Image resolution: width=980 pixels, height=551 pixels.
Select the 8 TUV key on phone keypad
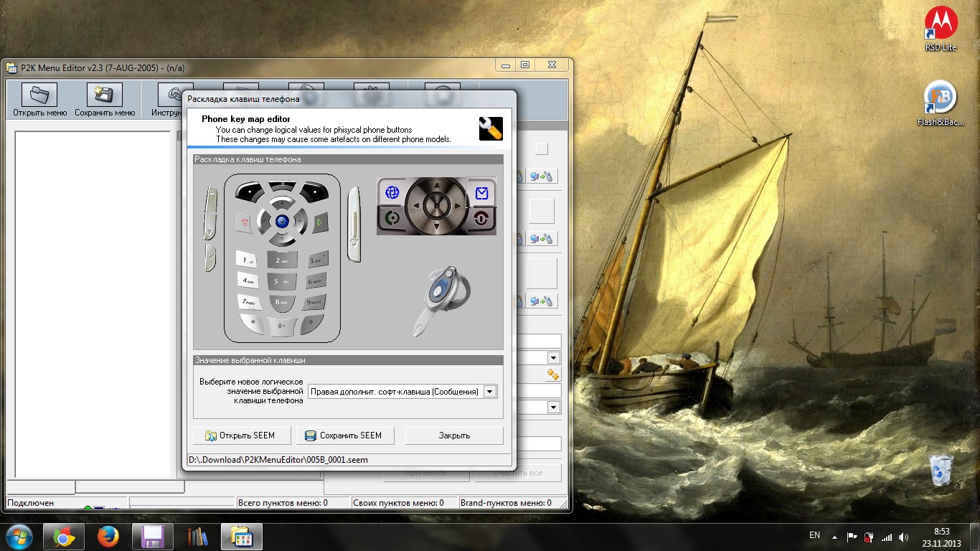[282, 303]
